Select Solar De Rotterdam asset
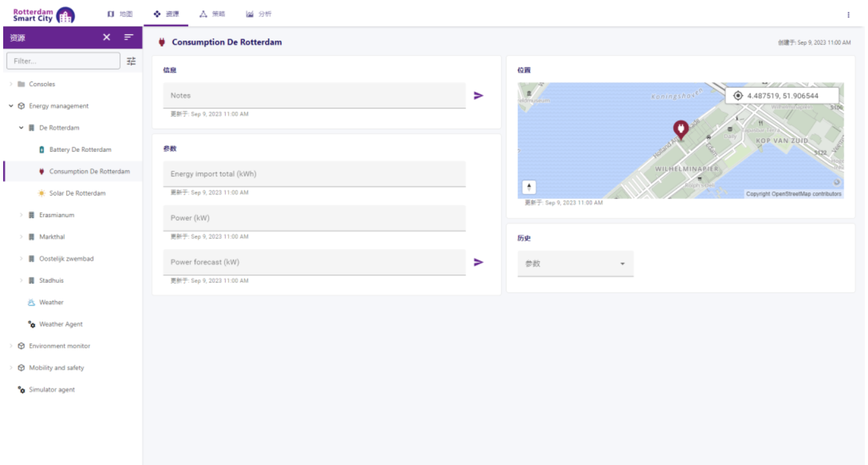This screenshot has width=868, height=465. point(77,193)
